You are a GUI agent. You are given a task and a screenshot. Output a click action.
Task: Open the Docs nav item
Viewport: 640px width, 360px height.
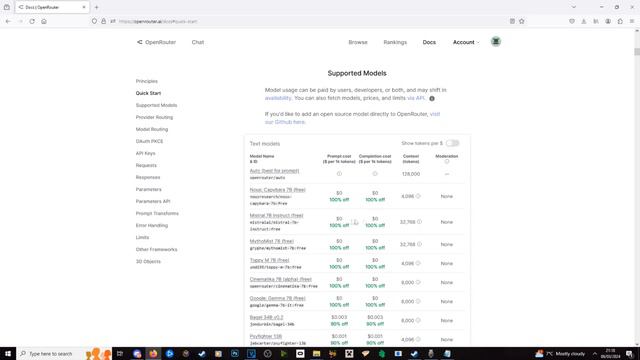coord(429,42)
